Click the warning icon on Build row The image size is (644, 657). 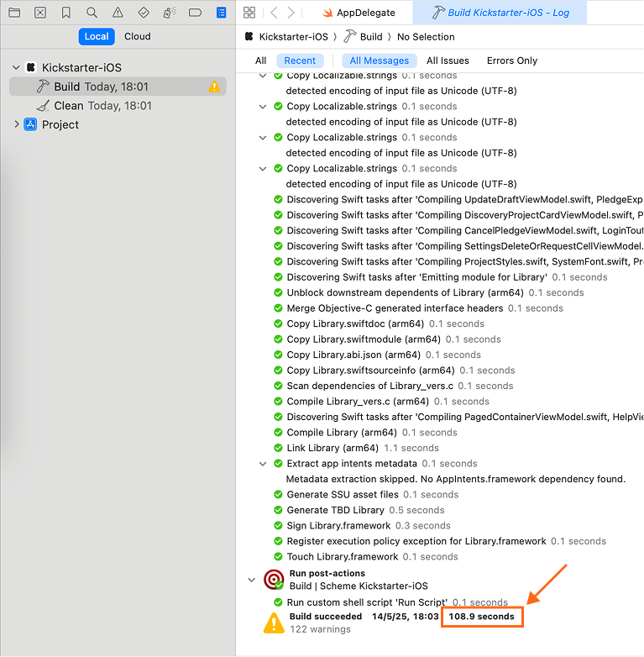click(214, 87)
